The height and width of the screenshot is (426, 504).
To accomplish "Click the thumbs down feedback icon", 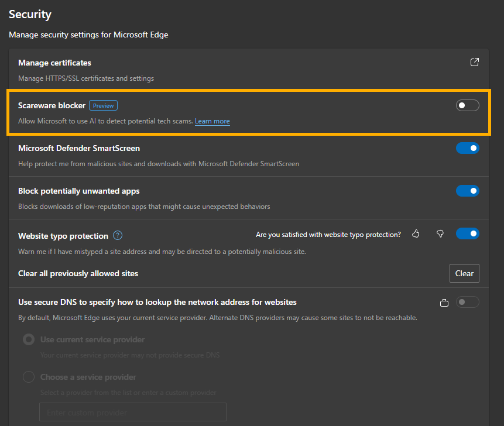I will 440,234.
